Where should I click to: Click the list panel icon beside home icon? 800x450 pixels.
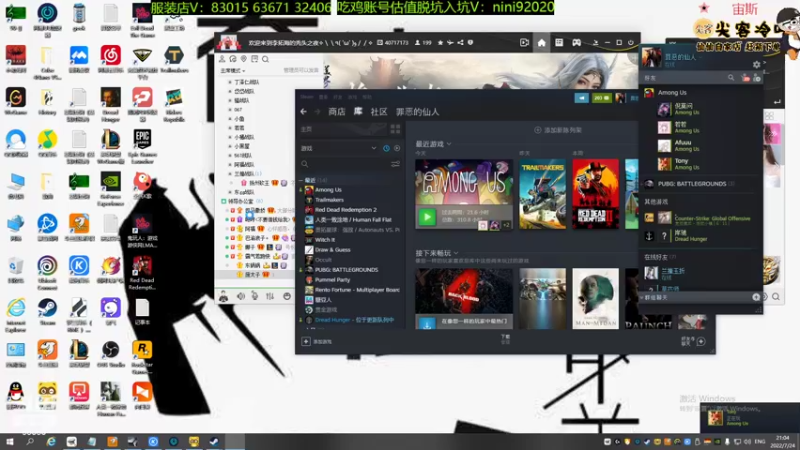[559, 43]
